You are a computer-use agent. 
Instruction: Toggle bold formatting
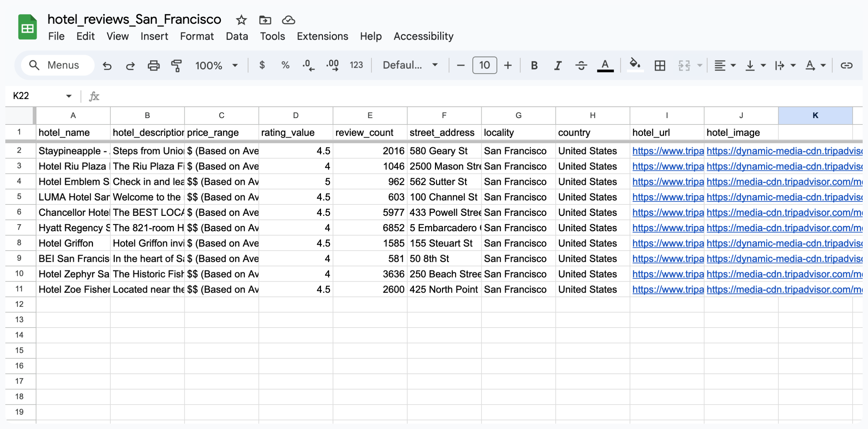[534, 65]
